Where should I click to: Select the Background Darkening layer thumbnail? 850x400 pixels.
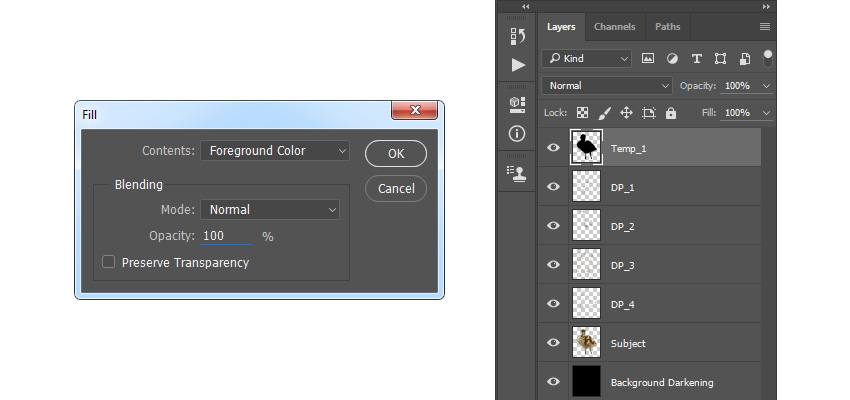click(587, 381)
